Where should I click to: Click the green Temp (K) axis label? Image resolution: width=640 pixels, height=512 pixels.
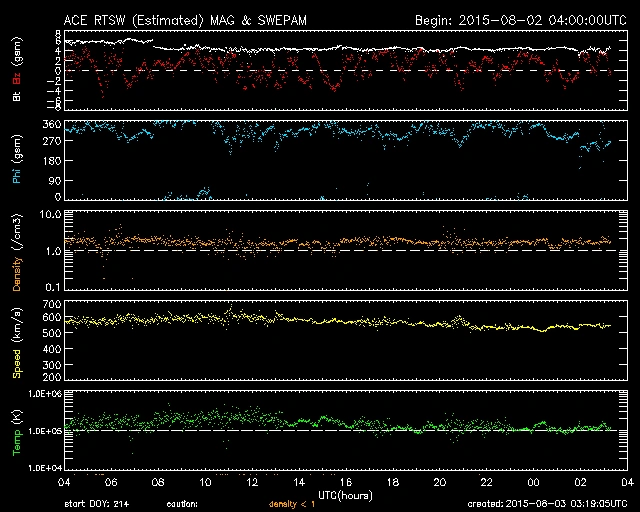16,430
